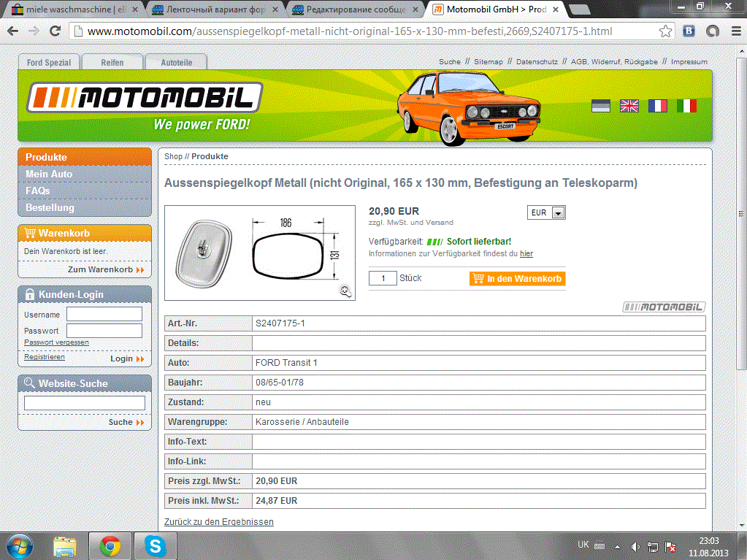Select the German flag language
The image size is (747, 560).
tap(601, 106)
